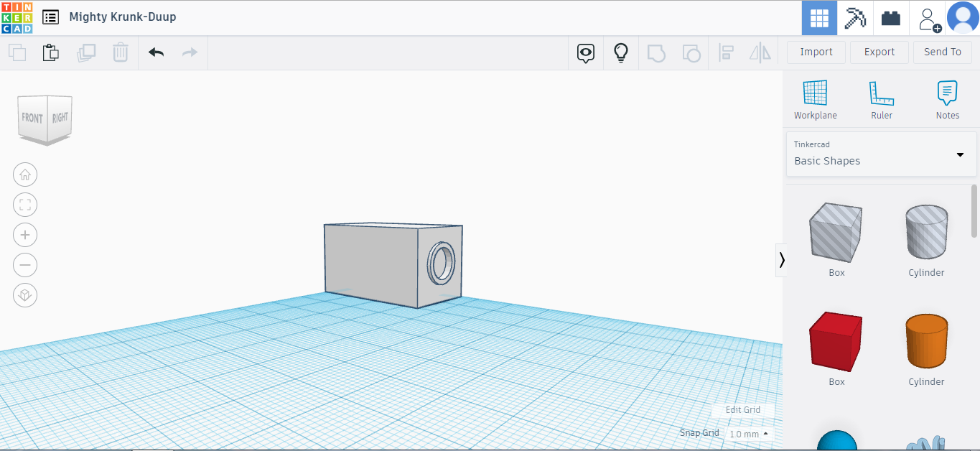The image size is (980, 451).
Task: Click the Undo arrow icon
Action: pos(156,52)
